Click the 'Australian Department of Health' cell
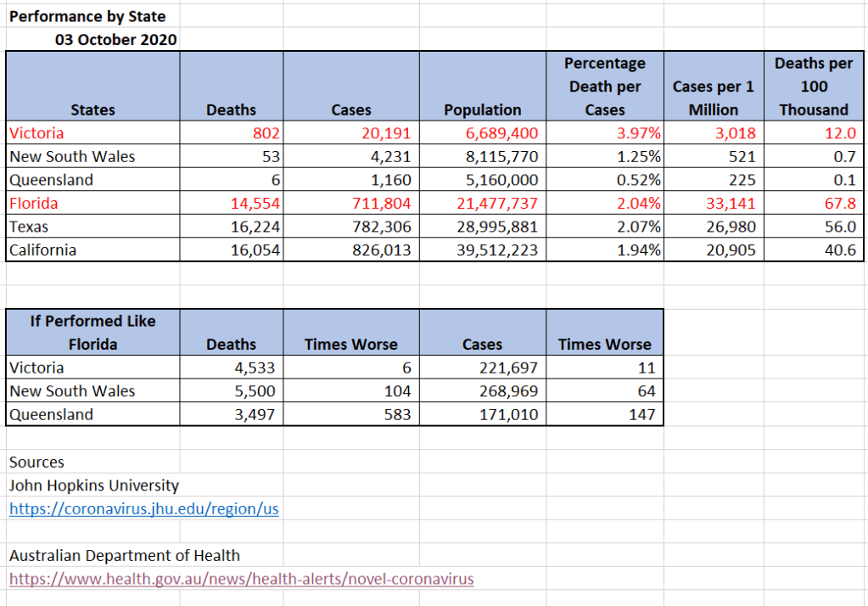 [x=124, y=556]
